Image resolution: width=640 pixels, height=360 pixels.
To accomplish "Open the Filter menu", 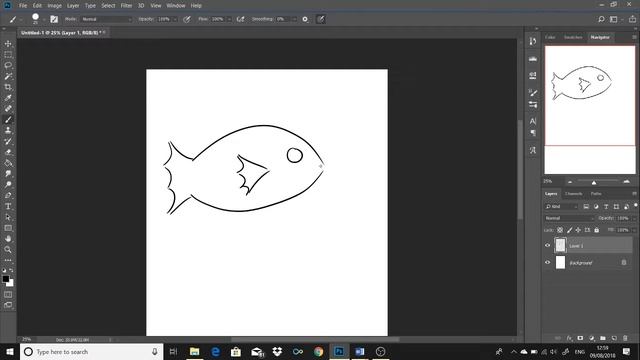I will click(126, 6).
